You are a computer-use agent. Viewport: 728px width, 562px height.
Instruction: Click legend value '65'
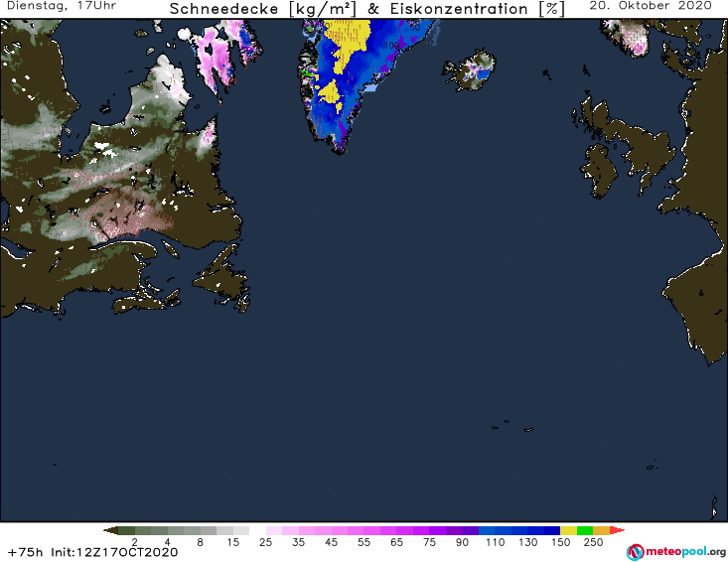(396, 542)
